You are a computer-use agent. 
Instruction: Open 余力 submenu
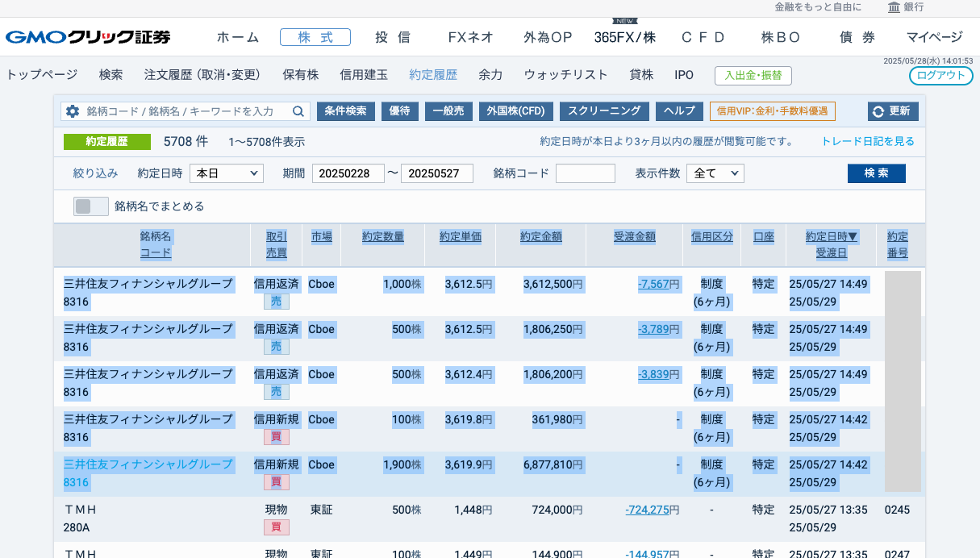tap(490, 75)
